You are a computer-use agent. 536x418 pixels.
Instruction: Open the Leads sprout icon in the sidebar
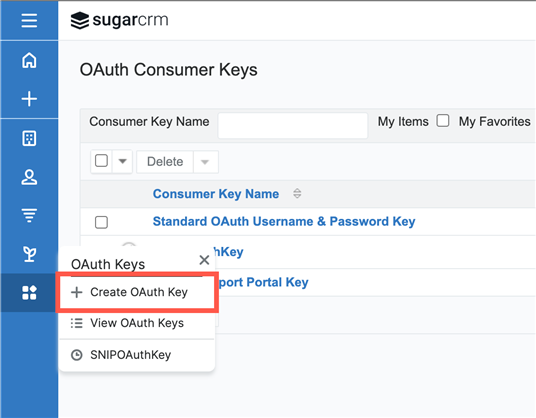[x=29, y=254]
